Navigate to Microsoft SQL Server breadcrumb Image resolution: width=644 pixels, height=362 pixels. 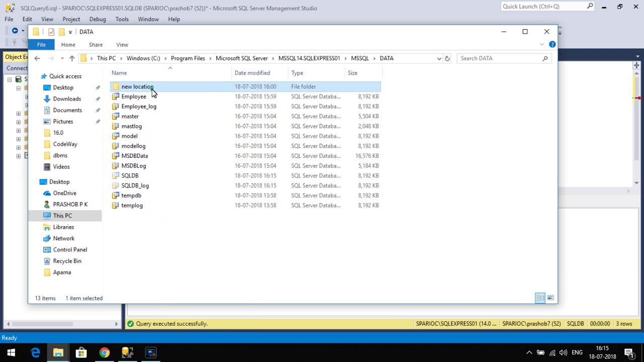[242, 58]
